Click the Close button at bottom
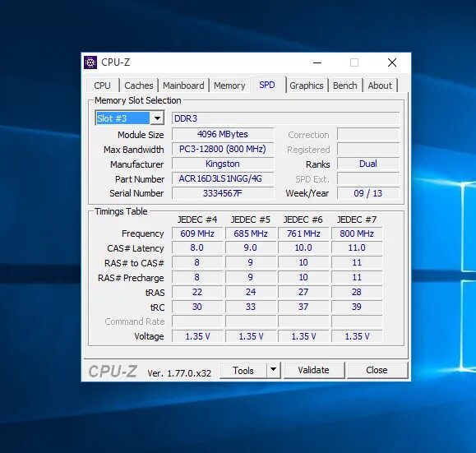The image size is (476, 453). coord(377,370)
